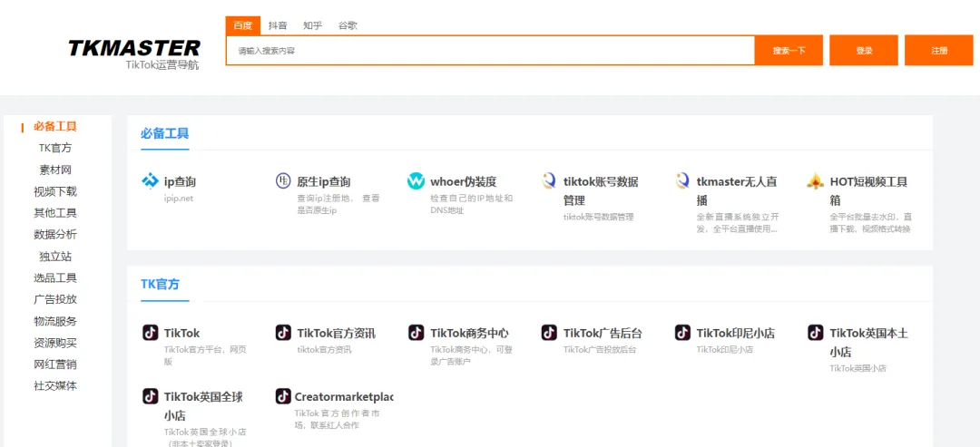Image resolution: width=980 pixels, height=447 pixels.
Task: Click the TikTok官方资讯 logo icon
Action: click(283, 333)
